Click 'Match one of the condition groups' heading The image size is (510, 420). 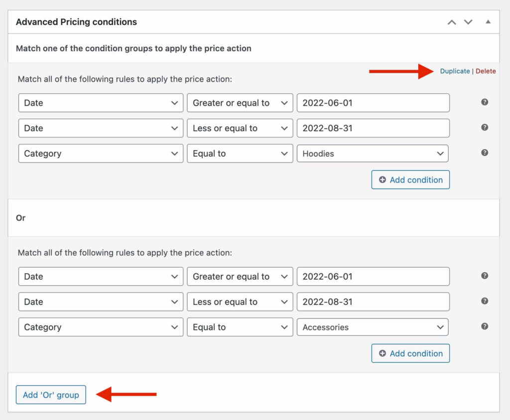click(x=133, y=48)
